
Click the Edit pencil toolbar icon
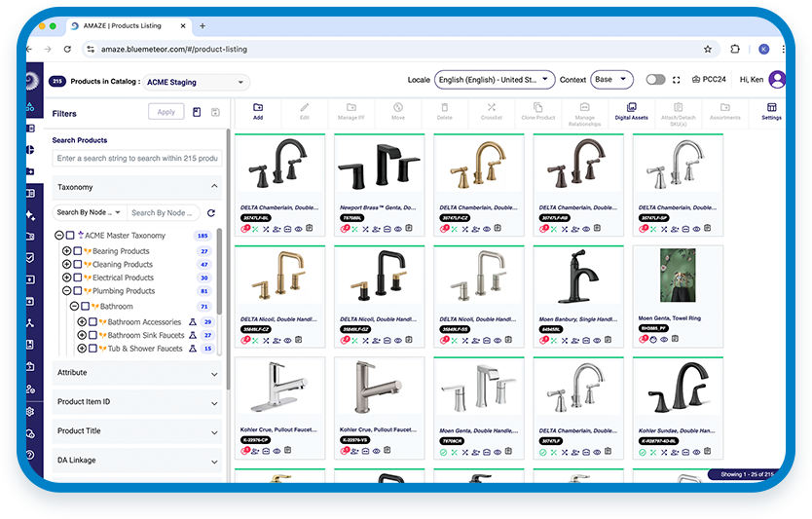tap(305, 108)
